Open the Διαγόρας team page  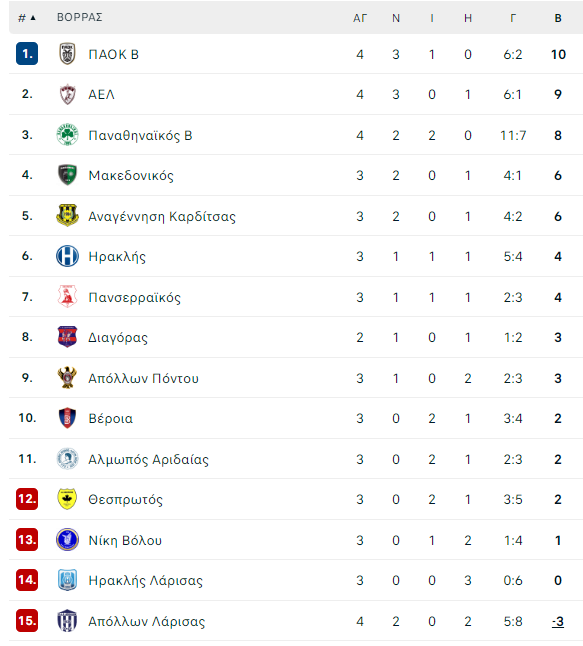[x=118, y=337]
